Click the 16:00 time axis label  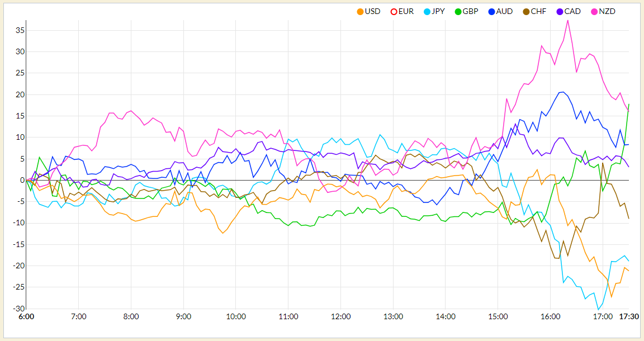tap(550, 316)
